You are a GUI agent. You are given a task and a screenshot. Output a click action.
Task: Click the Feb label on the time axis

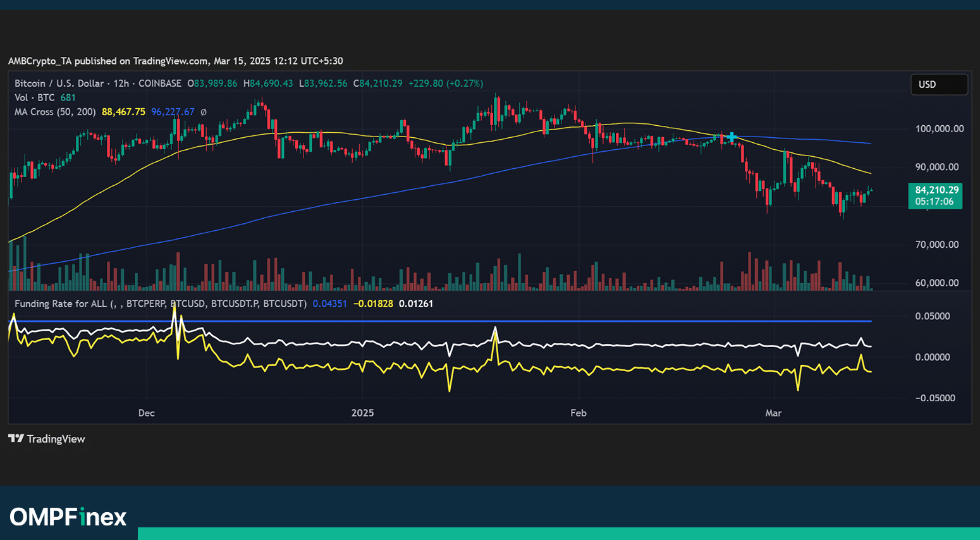click(x=579, y=414)
